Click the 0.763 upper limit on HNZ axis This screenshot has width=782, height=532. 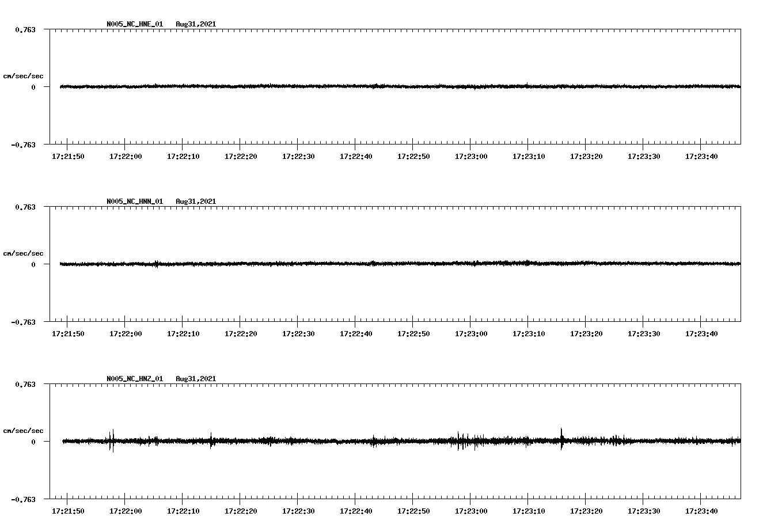25,384
